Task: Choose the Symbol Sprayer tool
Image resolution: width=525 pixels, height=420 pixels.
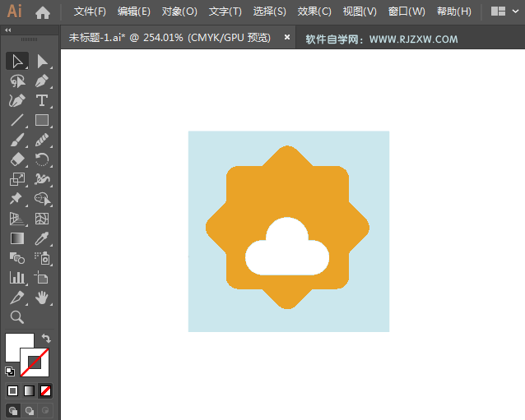Action: point(42,258)
